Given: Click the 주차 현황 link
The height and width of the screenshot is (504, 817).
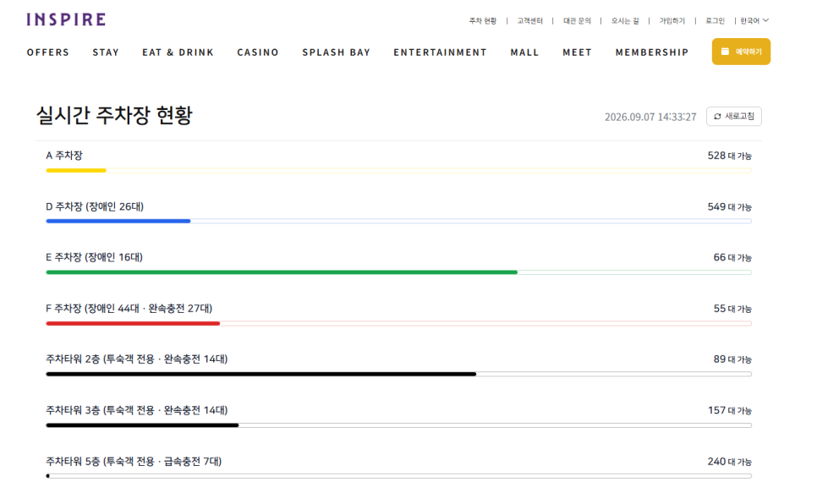Looking at the screenshot, I should (x=482, y=21).
